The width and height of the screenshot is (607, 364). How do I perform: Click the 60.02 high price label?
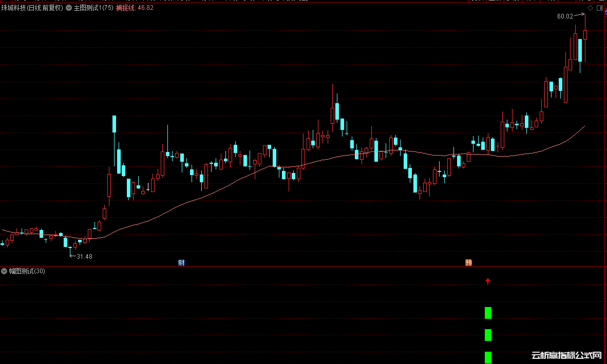[x=564, y=16]
